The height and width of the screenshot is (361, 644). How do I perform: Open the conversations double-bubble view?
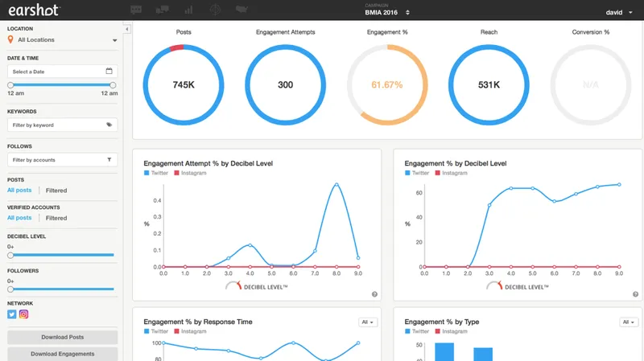(x=163, y=10)
